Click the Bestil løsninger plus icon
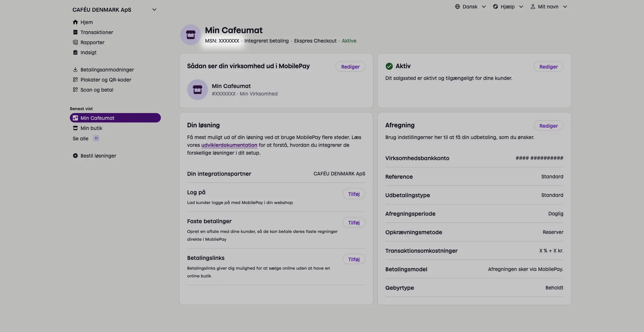Image resolution: width=644 pixels, height=332 pixels. [x=75, y=156]
